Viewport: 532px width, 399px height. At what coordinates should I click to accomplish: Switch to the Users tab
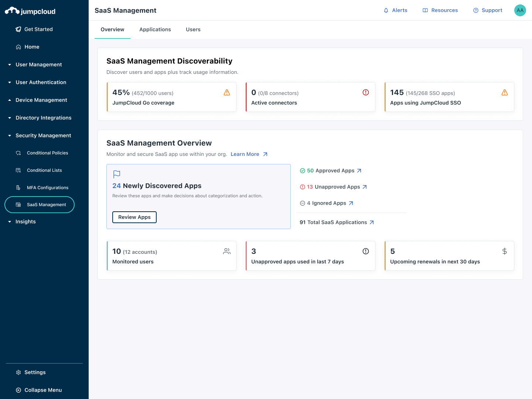[193, 30]
